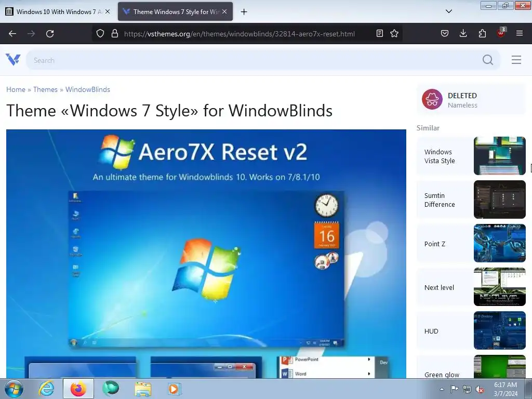532x399 pixels.
Task: Open the Windows Vista Style theme link
Action: [440, 156]
